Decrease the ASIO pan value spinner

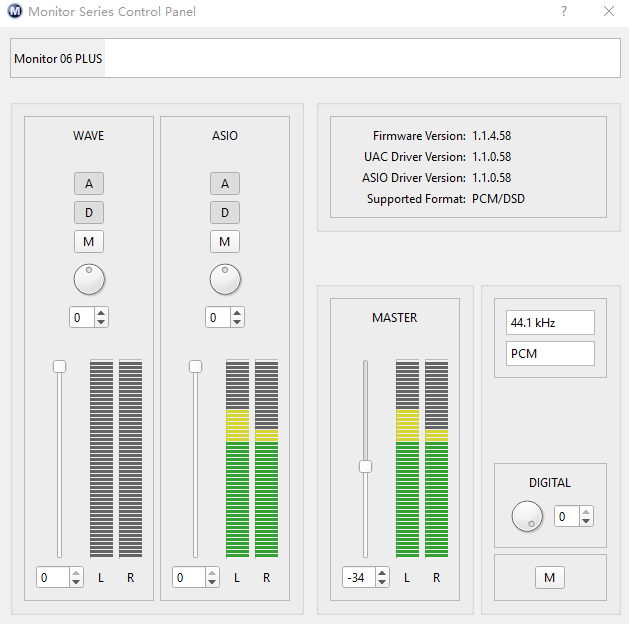[237, 322]
